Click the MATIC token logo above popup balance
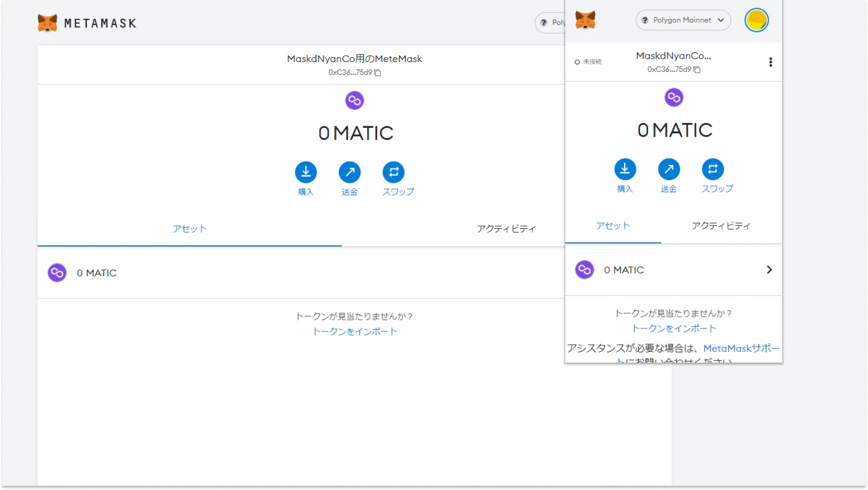Image resolution: width=868 pixels, height=490 pixels. (674, 98)
